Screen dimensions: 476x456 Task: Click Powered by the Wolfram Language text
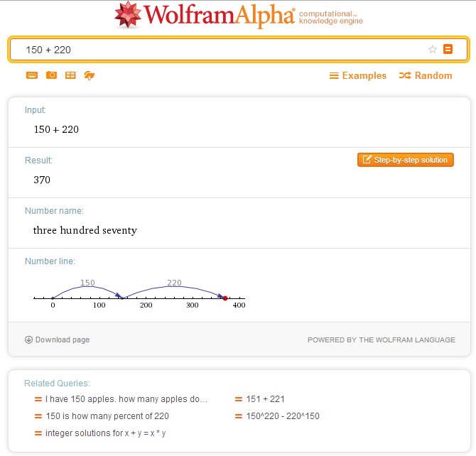382,340
